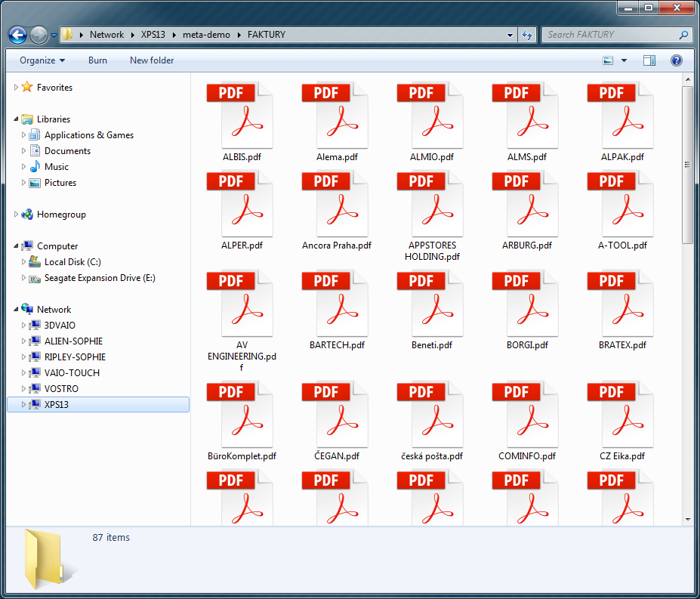Click the Computer node in navigation pane

[57, 246]
